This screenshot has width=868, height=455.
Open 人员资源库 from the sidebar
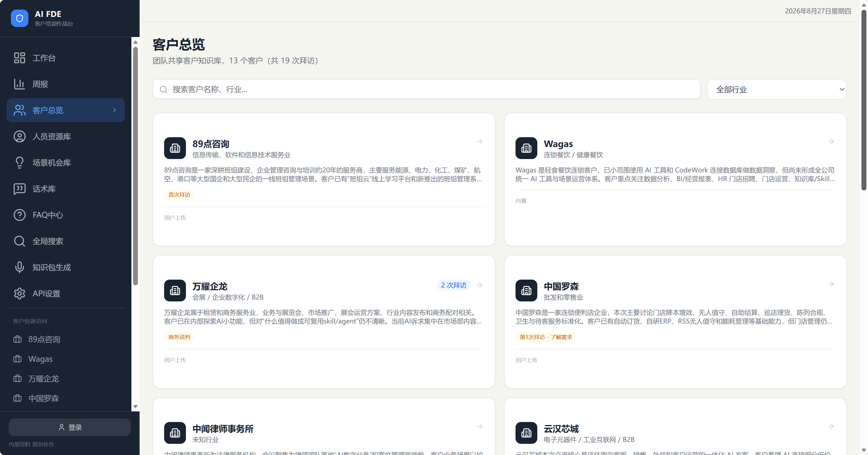click(66, 136)
